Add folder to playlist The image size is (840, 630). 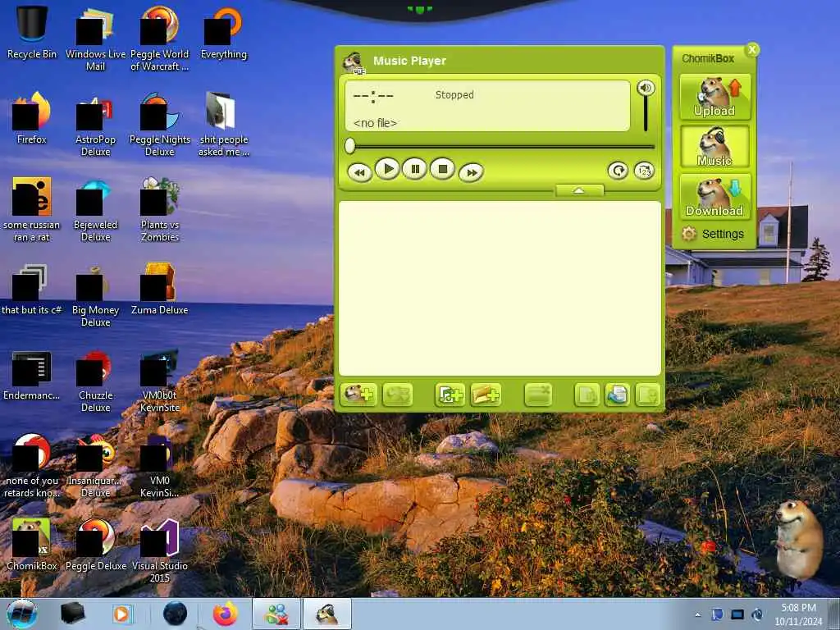486,395
